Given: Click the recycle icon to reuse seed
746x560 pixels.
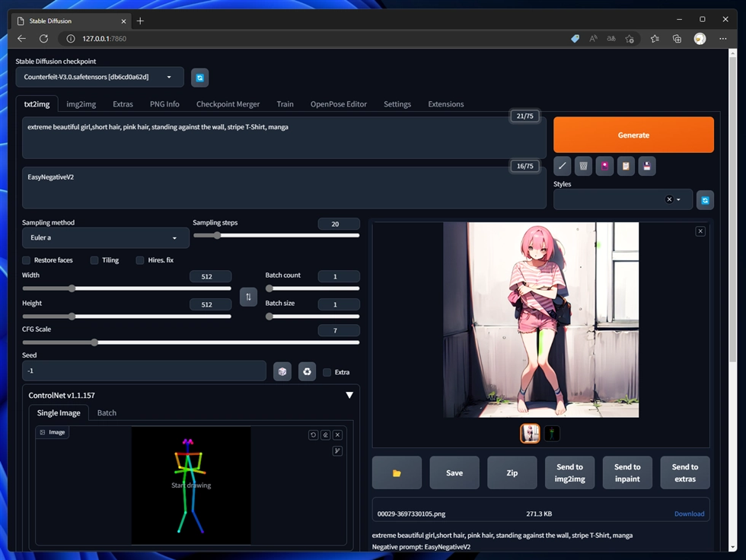Looking at the screenshot, I should 307,371.
